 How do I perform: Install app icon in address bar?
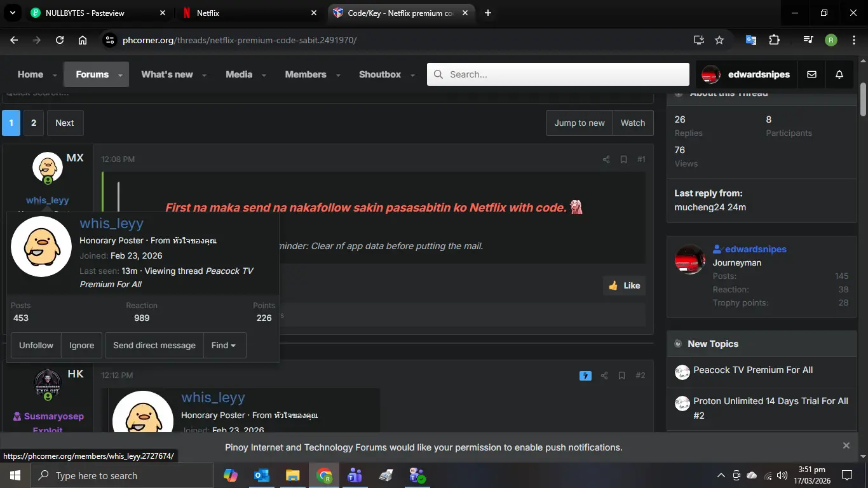[699, 40]
